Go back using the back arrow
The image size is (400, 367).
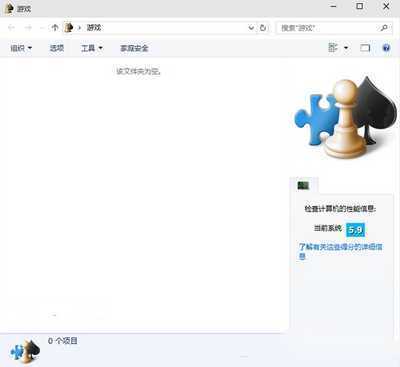pyautogui.click(x=11, y=28)
